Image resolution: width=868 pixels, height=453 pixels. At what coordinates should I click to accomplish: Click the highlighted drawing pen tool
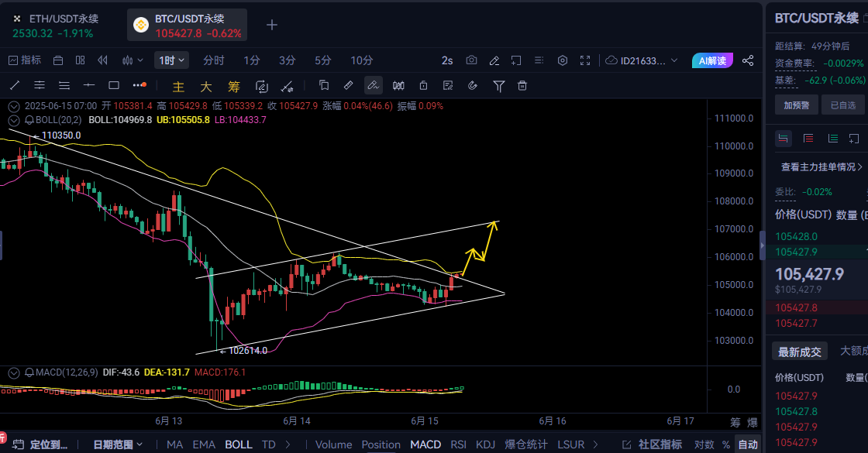(x=373, y=85)
